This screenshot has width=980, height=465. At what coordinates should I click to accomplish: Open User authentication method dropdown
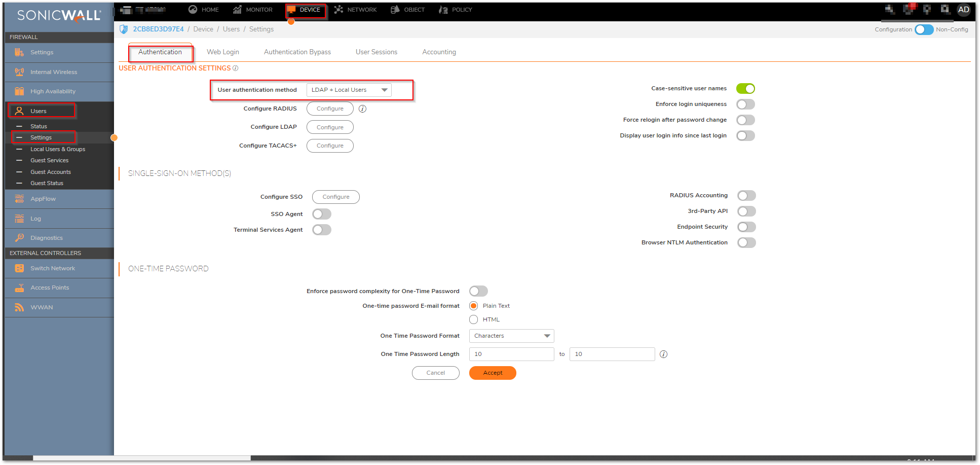pyautogui.click(x=349, y=90)
